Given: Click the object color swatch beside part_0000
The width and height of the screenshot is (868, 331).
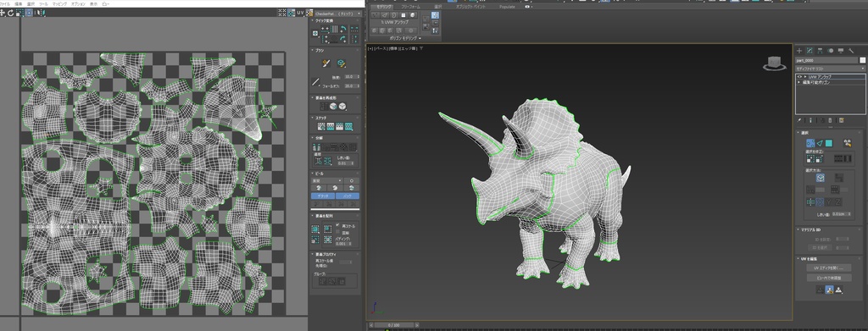Looking at the screenshot, I should coord(862,61).
